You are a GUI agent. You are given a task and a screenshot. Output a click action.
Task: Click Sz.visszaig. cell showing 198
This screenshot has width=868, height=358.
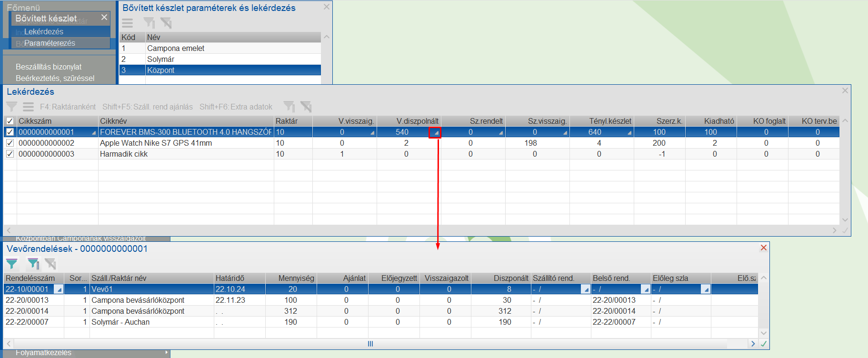point(537,143)
